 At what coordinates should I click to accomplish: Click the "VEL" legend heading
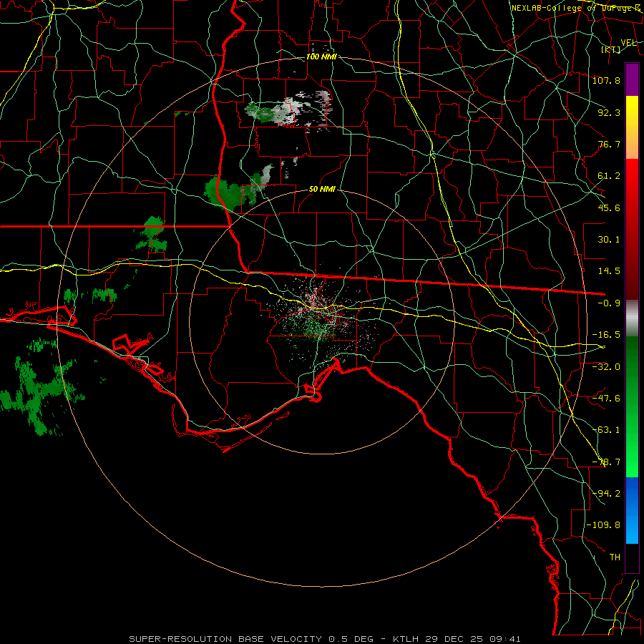(628, 43)
